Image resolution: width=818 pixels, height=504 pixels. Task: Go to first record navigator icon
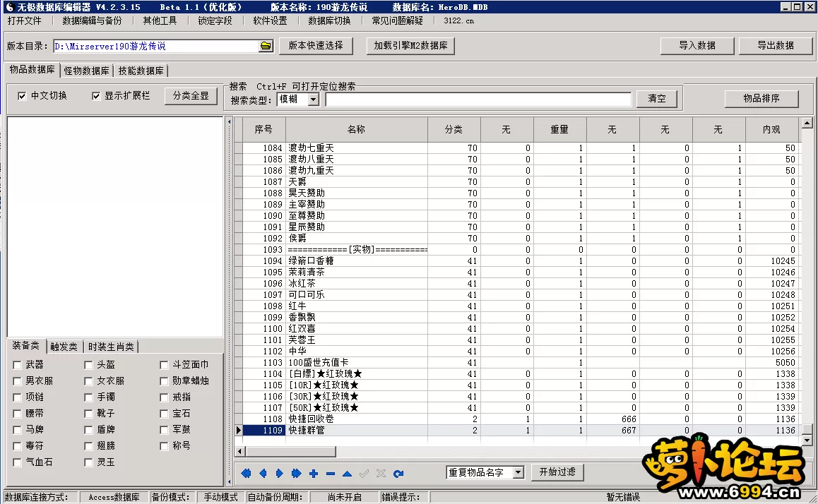[247, 473]
